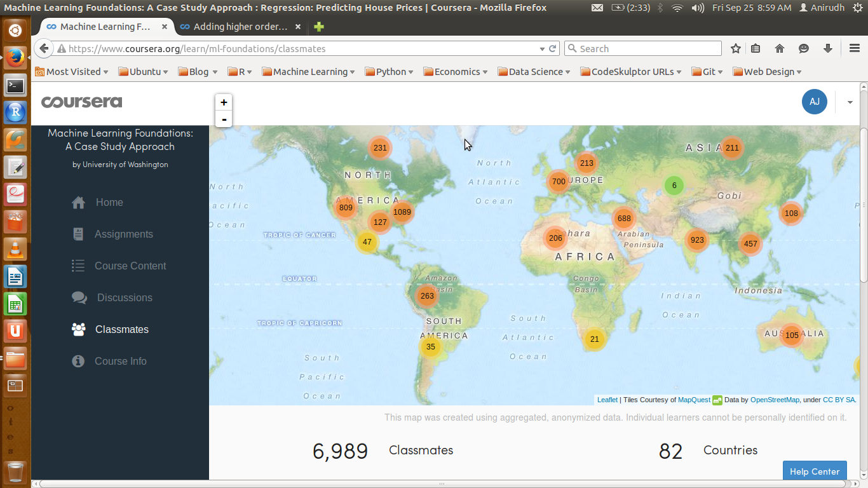
Task: Follow the OpenStreetMap attribution link
Action: 774,400
